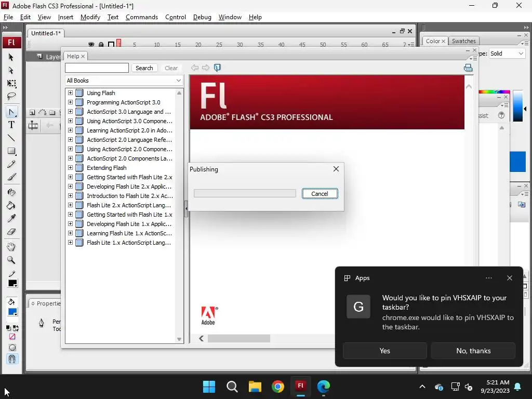532x399 pixels.
Task: Show hidden system tray icons
Action: (x=422, y=387)
